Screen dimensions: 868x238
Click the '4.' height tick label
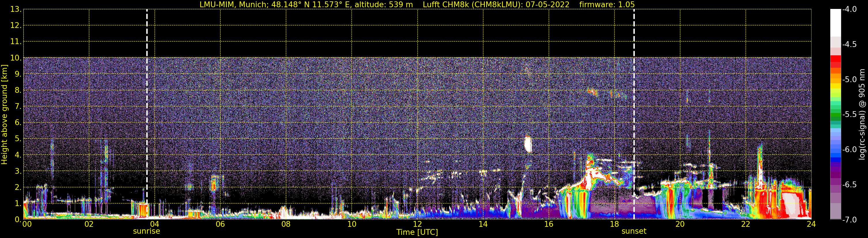pos(18,155)
